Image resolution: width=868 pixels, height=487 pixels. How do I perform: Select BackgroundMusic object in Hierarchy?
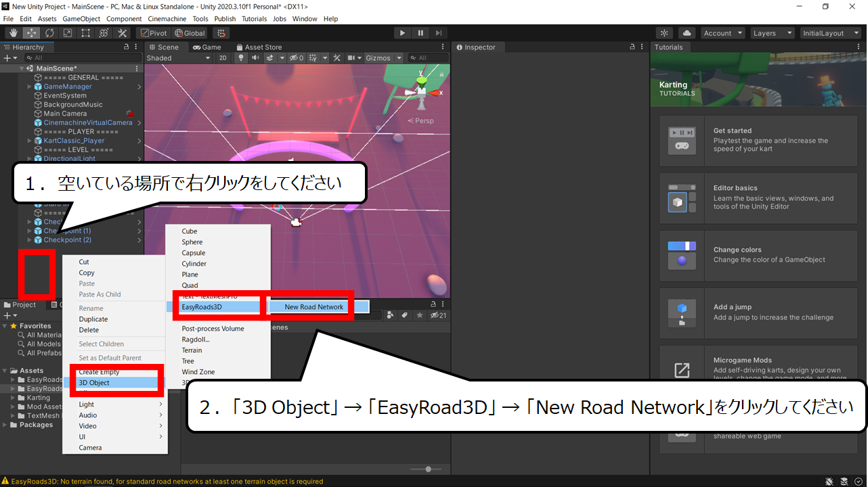tap(73, 105)
